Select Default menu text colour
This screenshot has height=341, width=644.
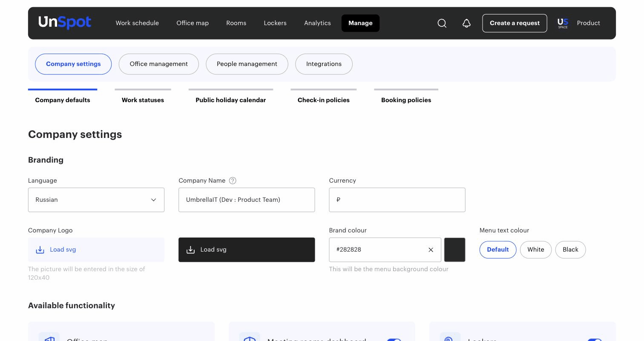coord(498,250)
